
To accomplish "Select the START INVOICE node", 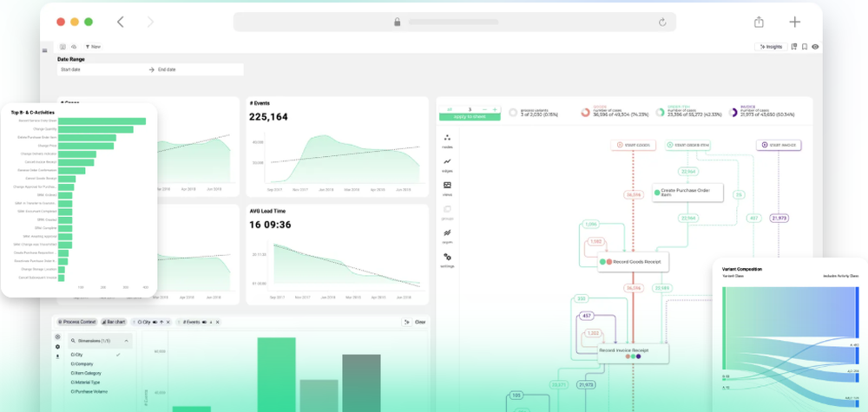I will point(779,145).
